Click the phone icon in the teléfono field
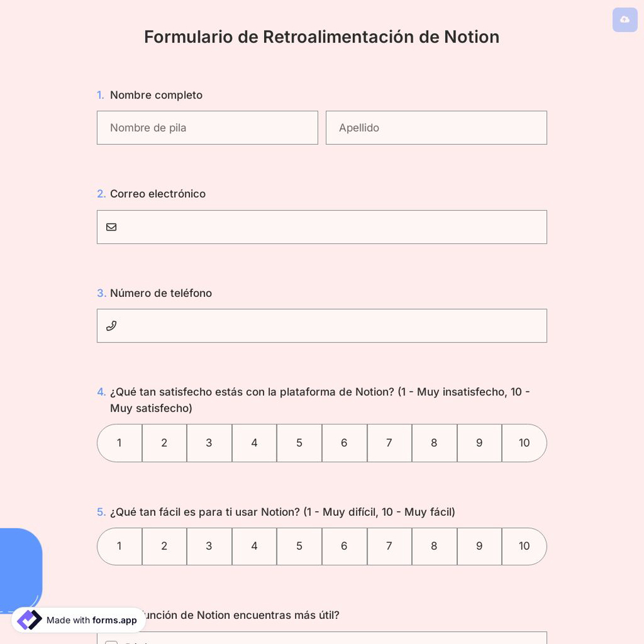The height and width of the screenshot is (644, 644). pyautogui.click(x=111, y=326)
